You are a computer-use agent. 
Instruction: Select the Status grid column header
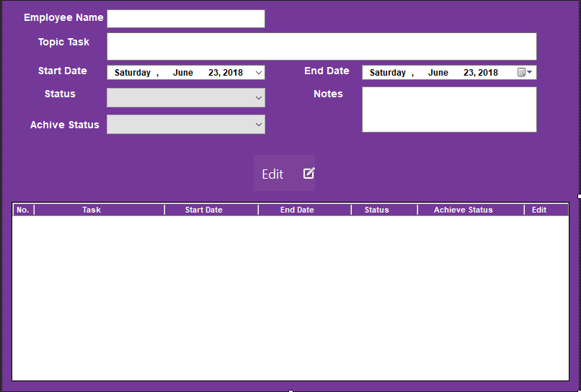click(x=376, y=210)
